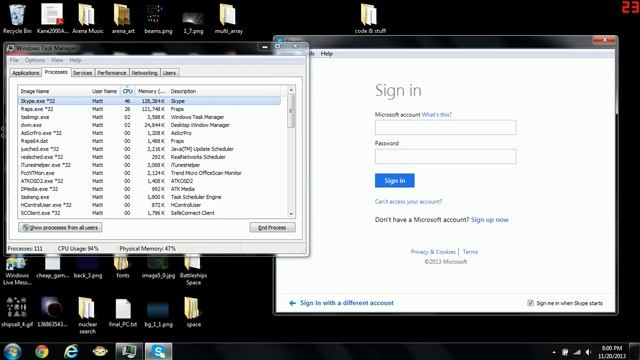Select the cheap_gam file icon
The width and height of the screenshot is (640, 360).
coord(52,267)
